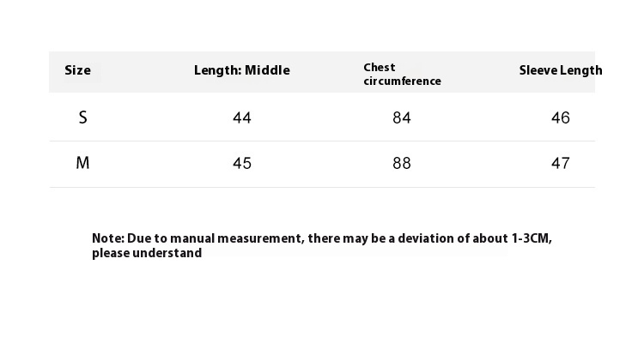
Task: Click the word 'Middle' in header
Action: pos(267,70)
